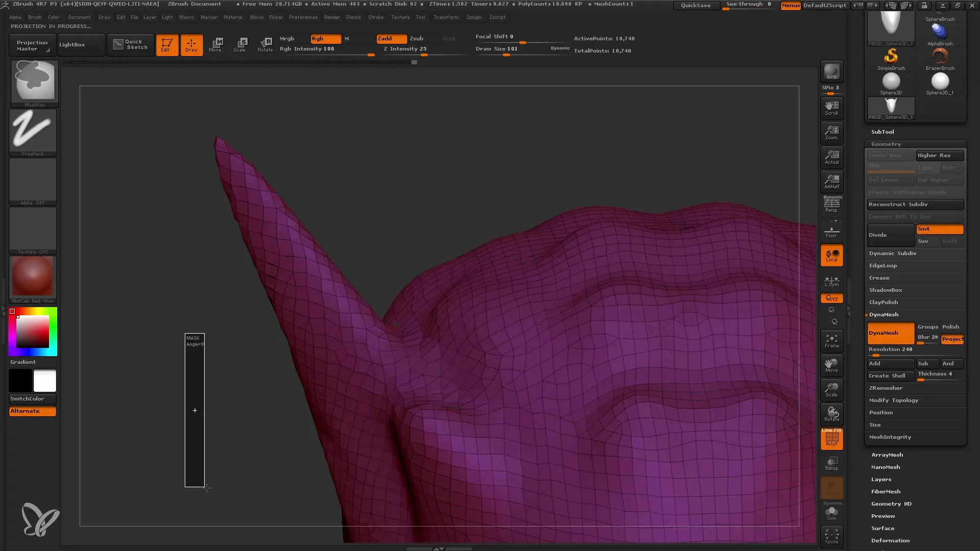This screenshot has width=980, height=551.
Task: Click the Draw mode button
Action: click(191, 44)
